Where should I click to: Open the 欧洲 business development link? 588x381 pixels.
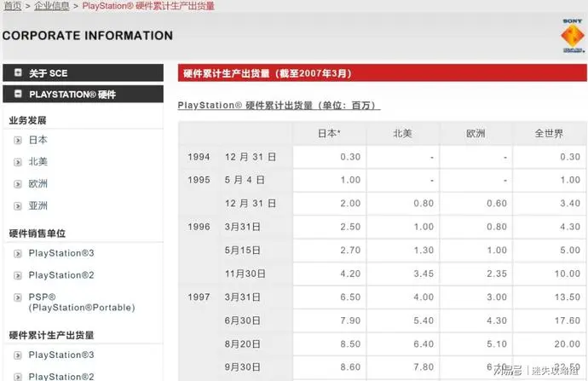pyautogui.click(x=37, y=184)
